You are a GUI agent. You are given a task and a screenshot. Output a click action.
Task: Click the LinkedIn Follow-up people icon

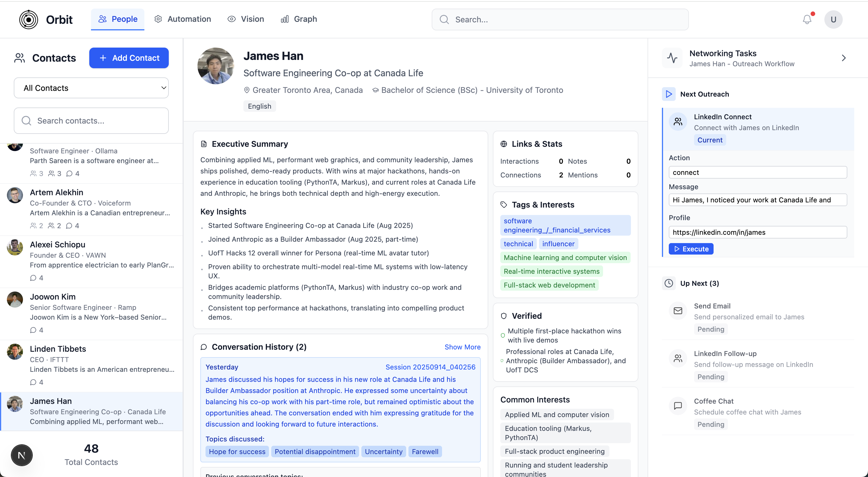click(678, 358)
